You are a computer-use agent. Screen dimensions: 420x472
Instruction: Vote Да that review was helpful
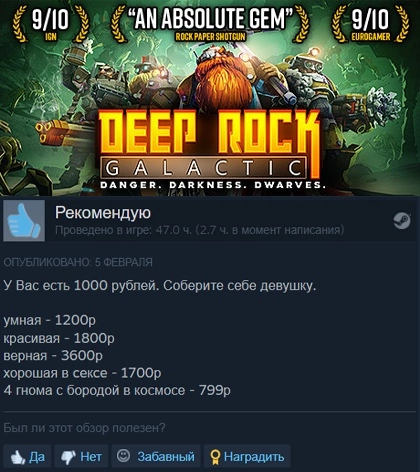pyautogui.click(x=27, y=456)
